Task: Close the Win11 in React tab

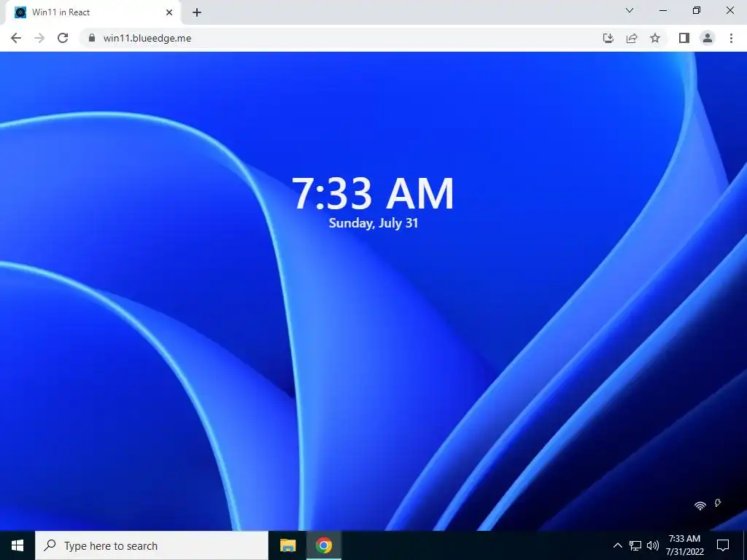Action: coord(169,12)
